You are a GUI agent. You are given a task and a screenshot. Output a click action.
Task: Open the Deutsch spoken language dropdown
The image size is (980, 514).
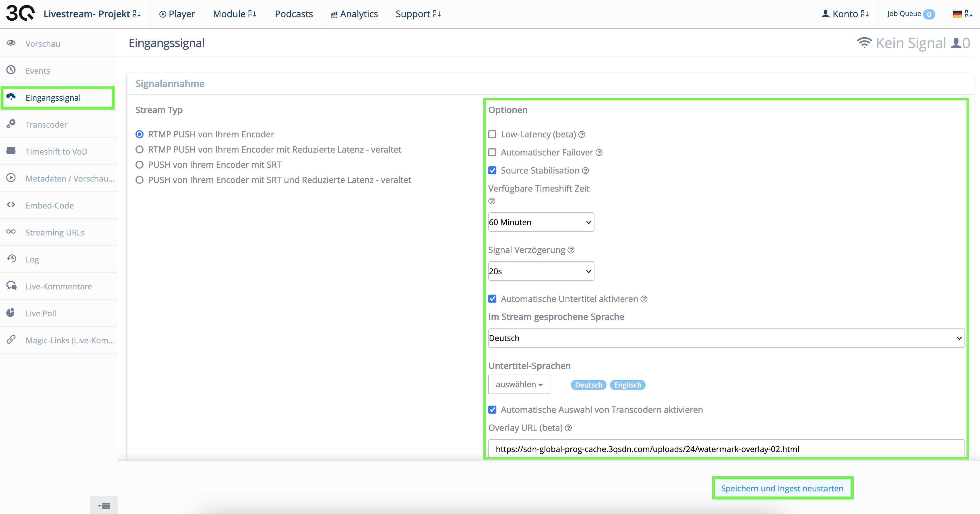pos(726,338)
